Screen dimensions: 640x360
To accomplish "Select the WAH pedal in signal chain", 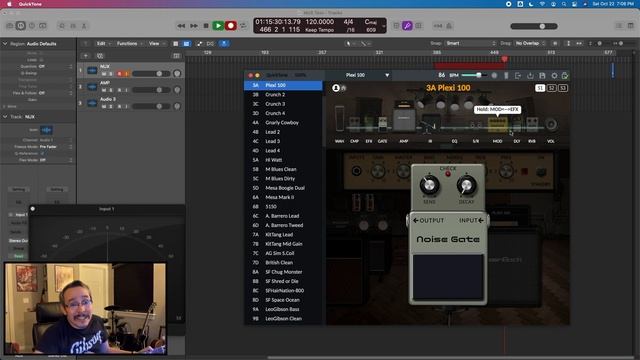I will click(x=340, y=119).
